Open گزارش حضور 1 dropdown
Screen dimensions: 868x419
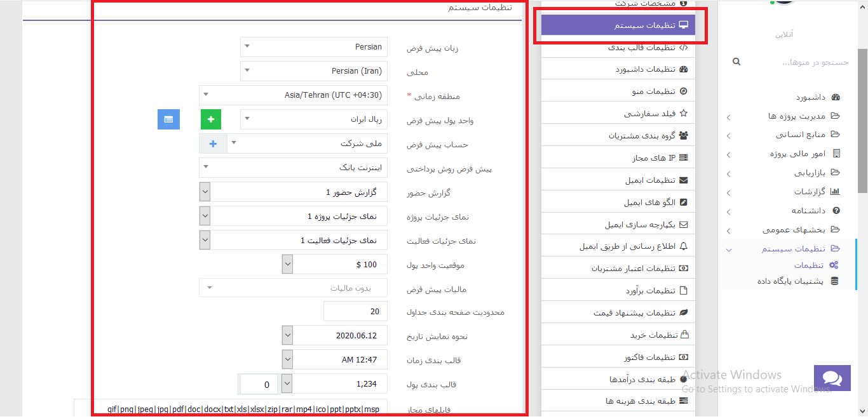tap(293, 192)
